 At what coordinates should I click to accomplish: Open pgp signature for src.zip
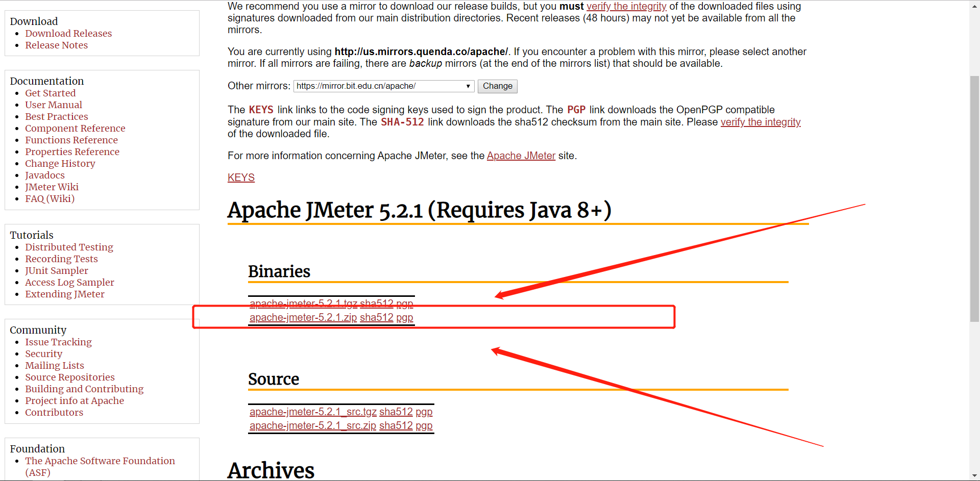pyautogui.click(x=424, y=425)
